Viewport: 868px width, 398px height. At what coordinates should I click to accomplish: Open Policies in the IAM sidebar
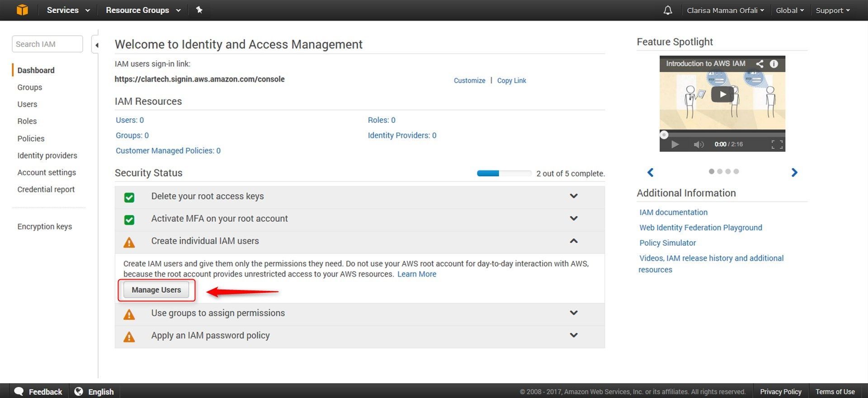[31, 138]
